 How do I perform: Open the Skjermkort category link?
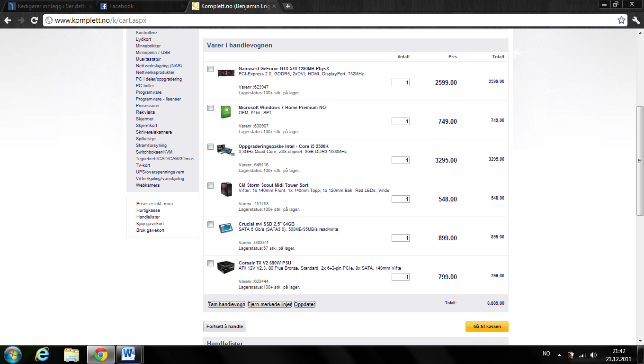click(x=146, y=126)
